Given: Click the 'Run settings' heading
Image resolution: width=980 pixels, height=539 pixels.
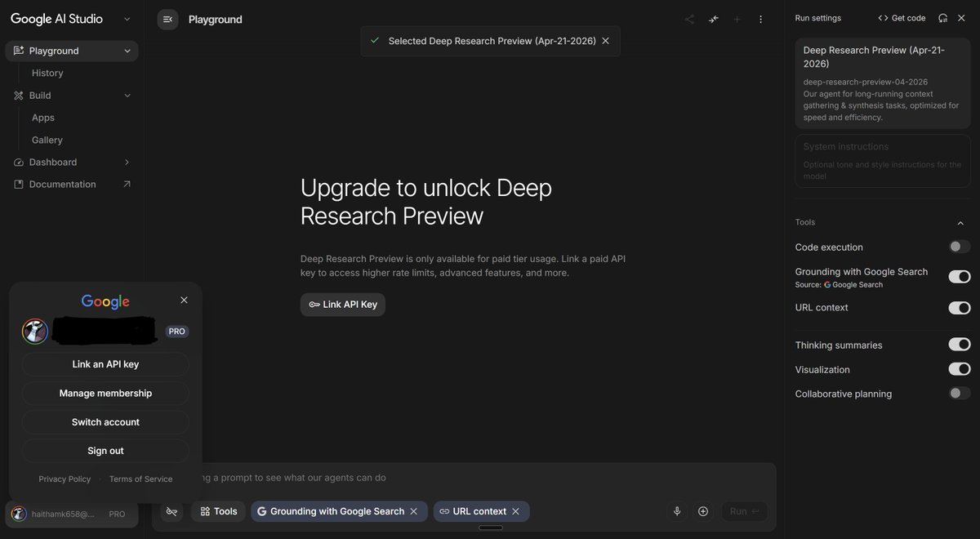Looking at the screenshot, I should [817, 18].
